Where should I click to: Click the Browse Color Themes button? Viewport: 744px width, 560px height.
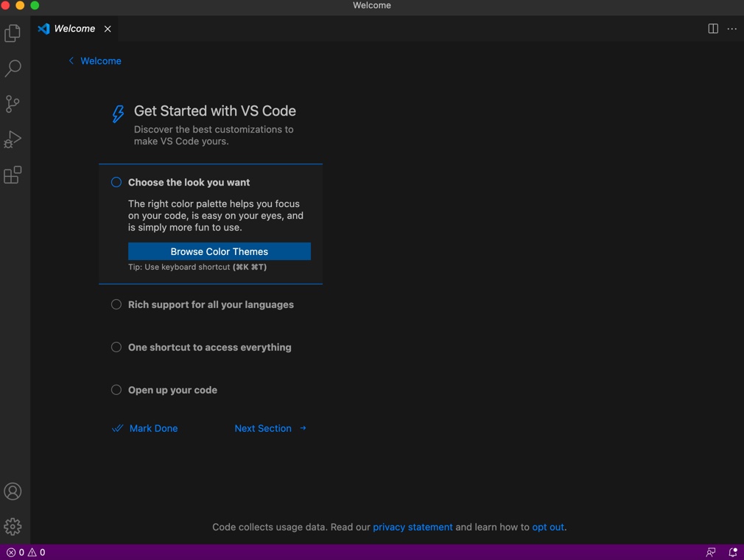click(220, 251)
